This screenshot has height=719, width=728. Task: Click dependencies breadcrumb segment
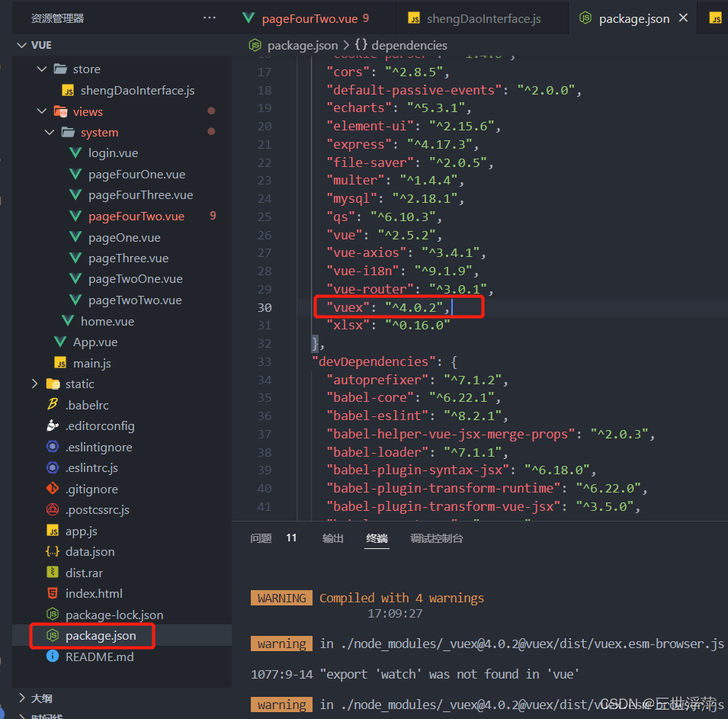click(409, 45)
